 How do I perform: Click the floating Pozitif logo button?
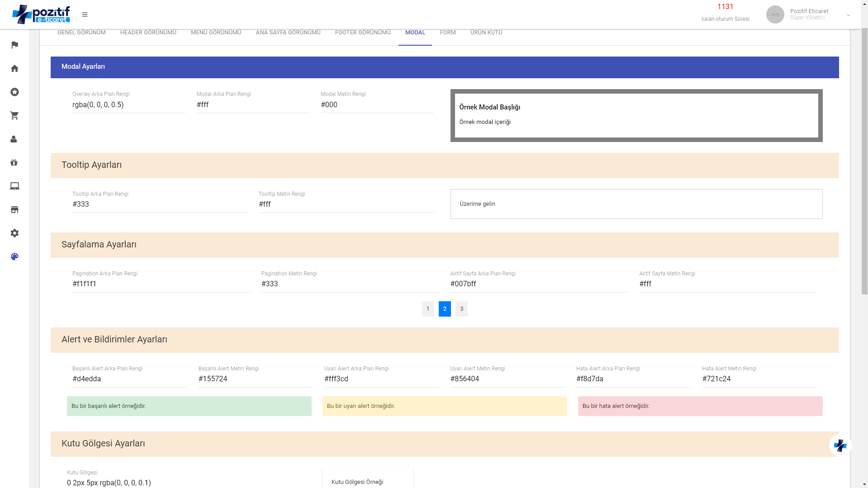840,445
